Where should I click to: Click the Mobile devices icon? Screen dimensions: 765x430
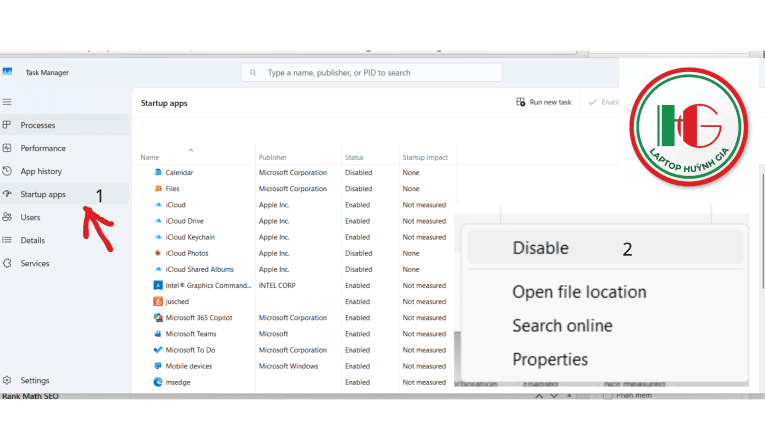(x=158, y=366)
